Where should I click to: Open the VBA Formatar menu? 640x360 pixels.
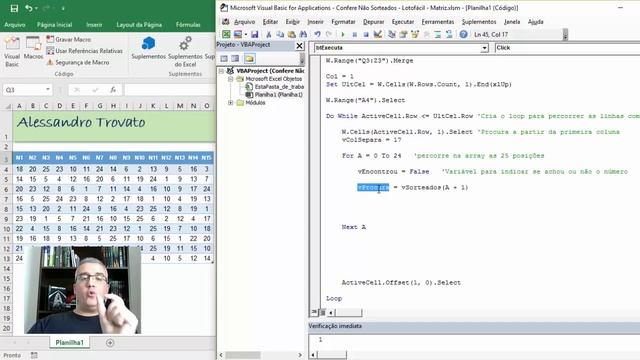coord(343,22)
